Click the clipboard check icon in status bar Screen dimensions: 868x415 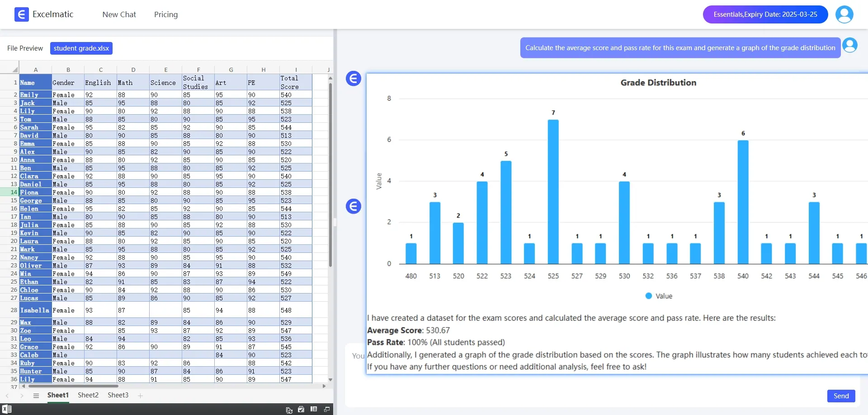click(x=301, y=409)
